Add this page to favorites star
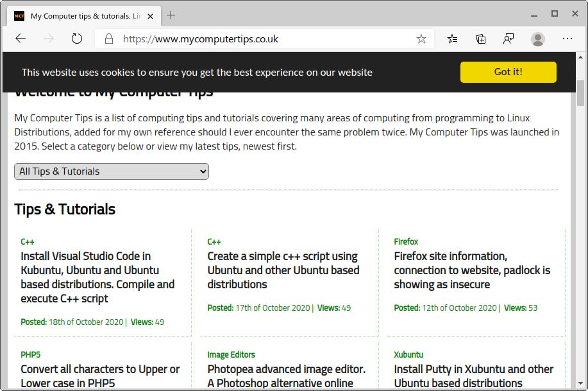The width and height of the screenshot is (588, 391). pos(421,39)
